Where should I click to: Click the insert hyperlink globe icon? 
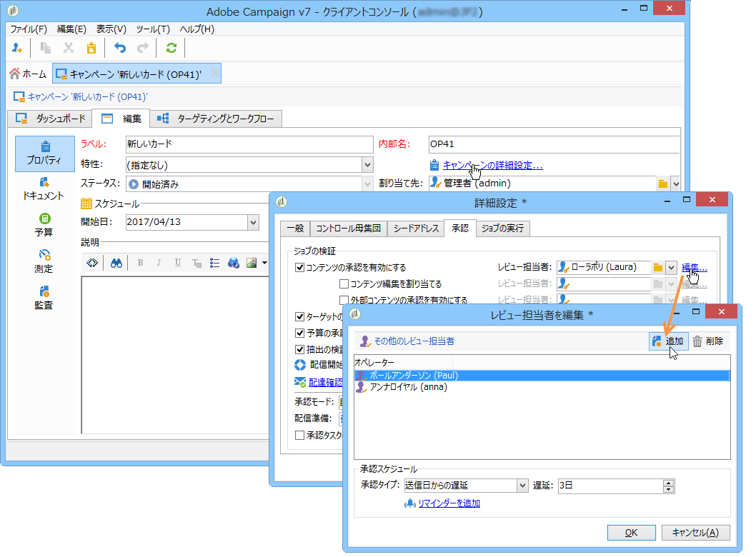click(234, 263)
